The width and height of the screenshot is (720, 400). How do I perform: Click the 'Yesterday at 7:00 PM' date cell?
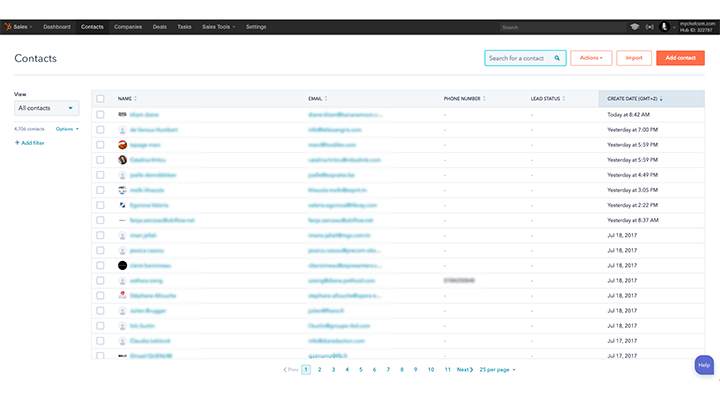(632, 130)
